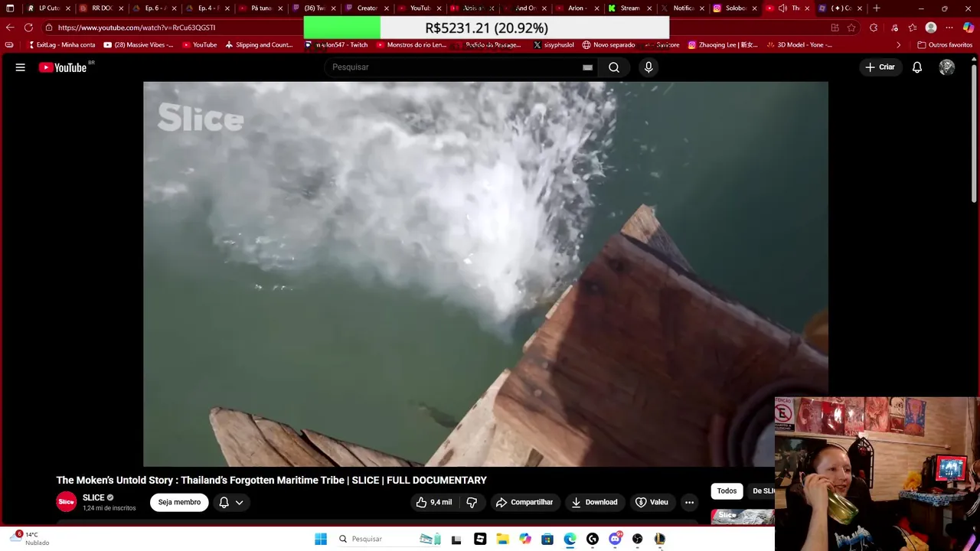Open the on-screen keyboard in the search box
Viewport: 980px width, 551px height.
tap(587, 67)
